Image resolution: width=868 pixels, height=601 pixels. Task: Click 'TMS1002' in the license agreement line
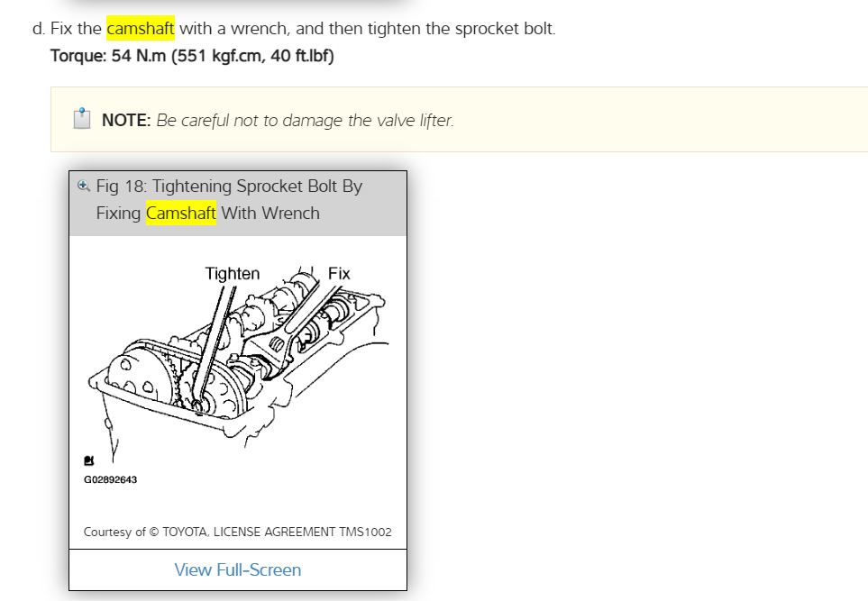366,532
